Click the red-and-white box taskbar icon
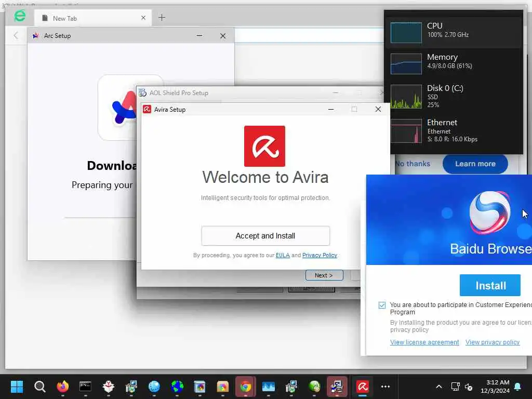 point(108,387)
